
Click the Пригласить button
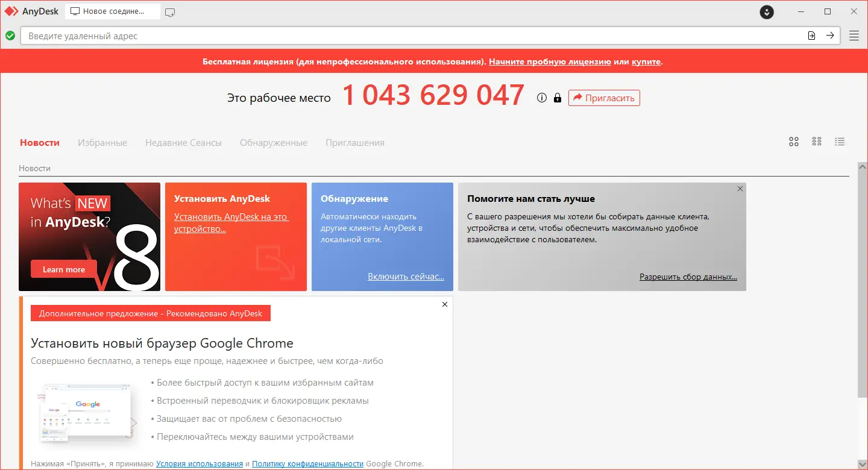point(604,98)
